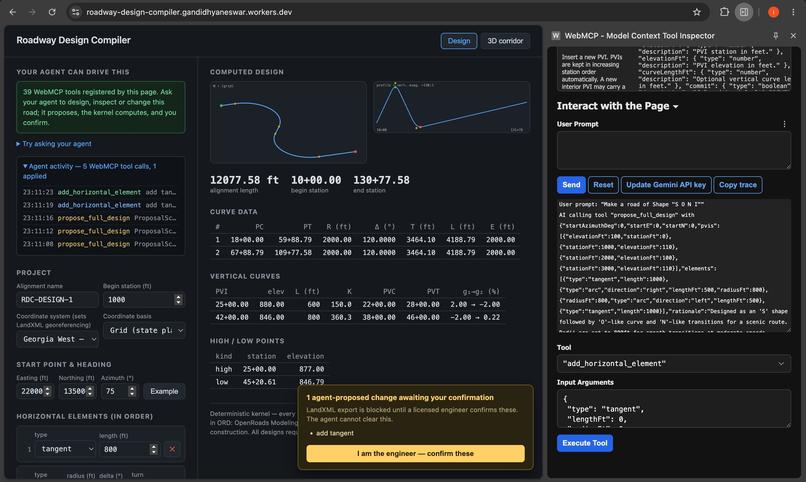Click the Alignment name field
The height and width of the screenshot is (482, 806).
click(57, 300)
